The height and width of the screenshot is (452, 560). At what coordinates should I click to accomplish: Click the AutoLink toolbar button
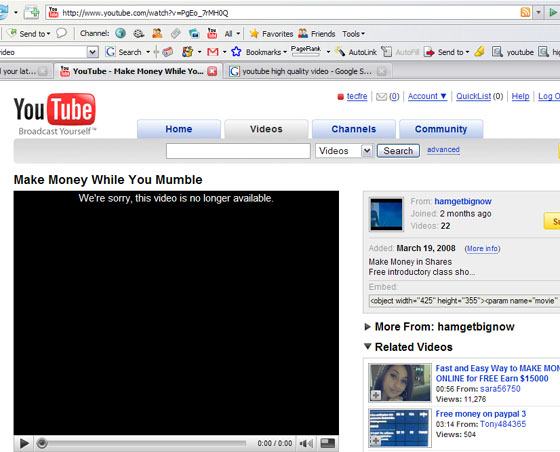click(356, 52)
